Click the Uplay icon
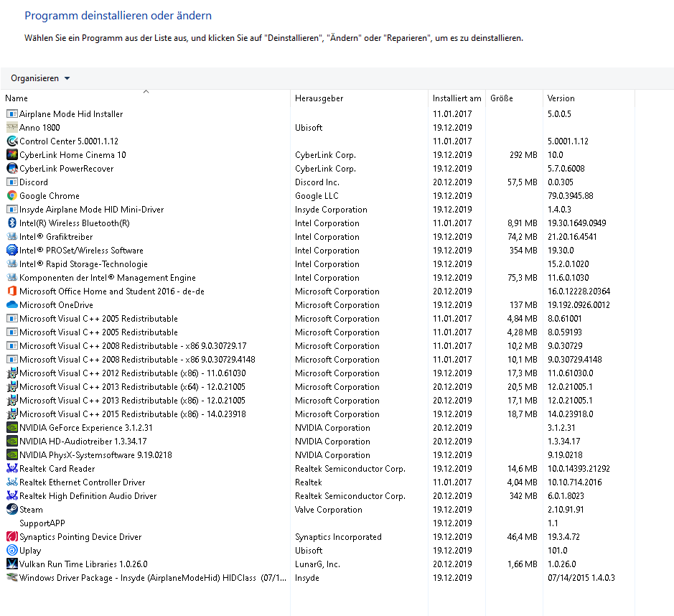This screenshot has height=616, width=674. (12, 551)
